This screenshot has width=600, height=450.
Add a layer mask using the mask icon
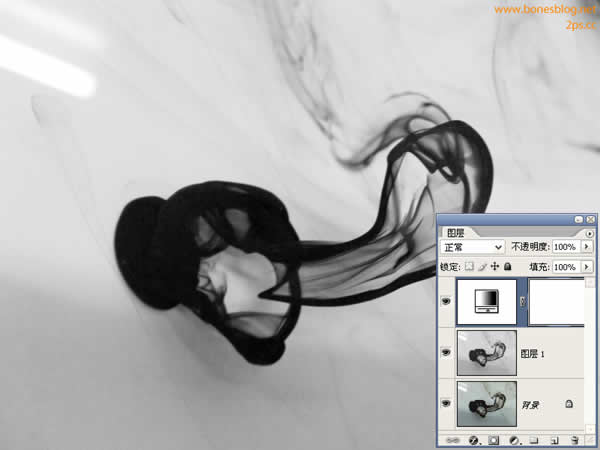point(493,440)
